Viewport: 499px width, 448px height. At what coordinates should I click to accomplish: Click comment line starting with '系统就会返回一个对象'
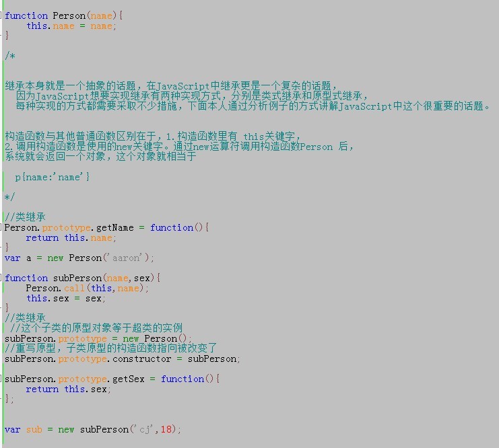coord(100,156)
